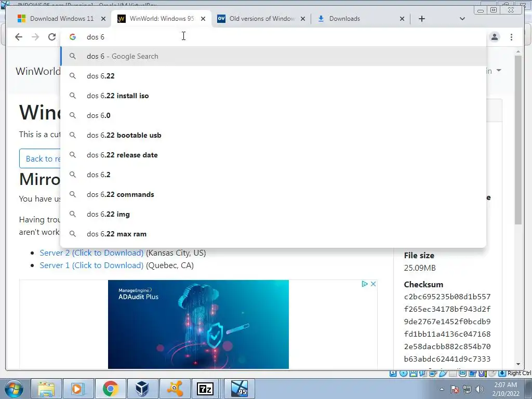Click the VirtualBox optical disk status icon

tap(403, 373)
